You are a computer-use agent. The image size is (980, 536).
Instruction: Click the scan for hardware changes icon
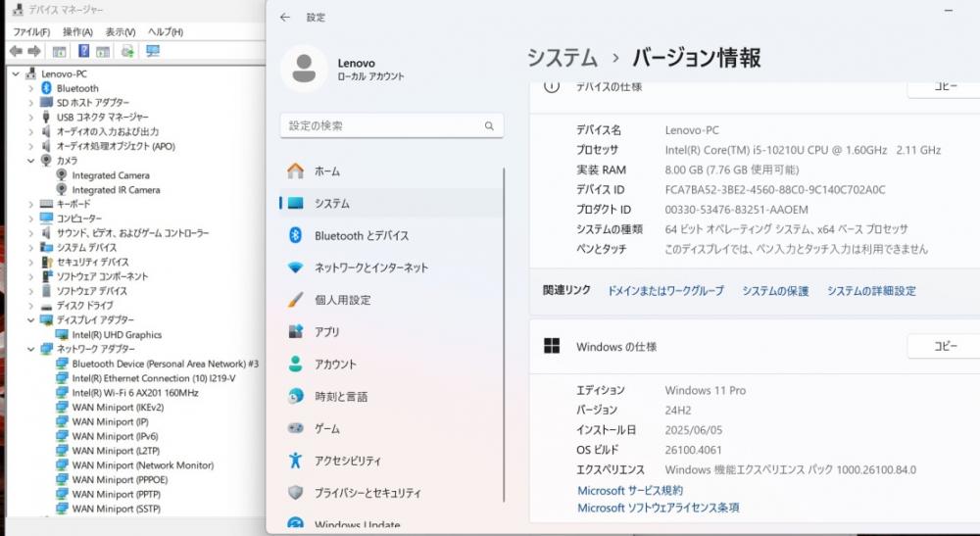coord(152,51)
